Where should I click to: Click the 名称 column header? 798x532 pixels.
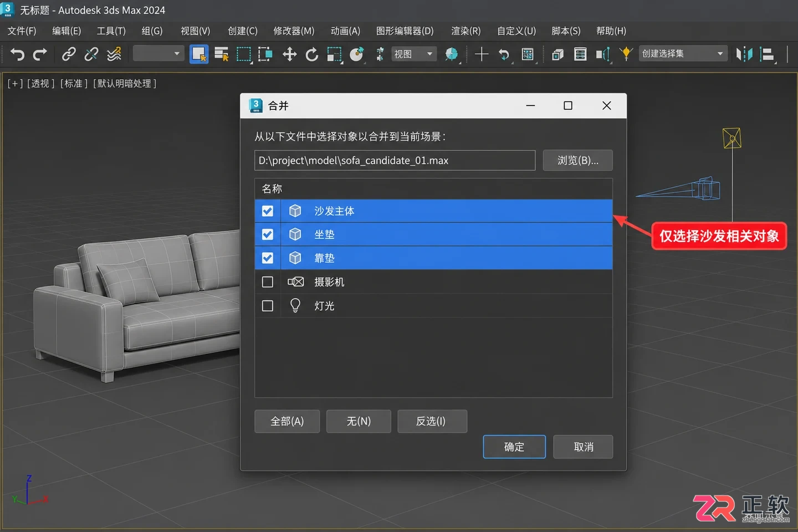click(x=433, y=189)
